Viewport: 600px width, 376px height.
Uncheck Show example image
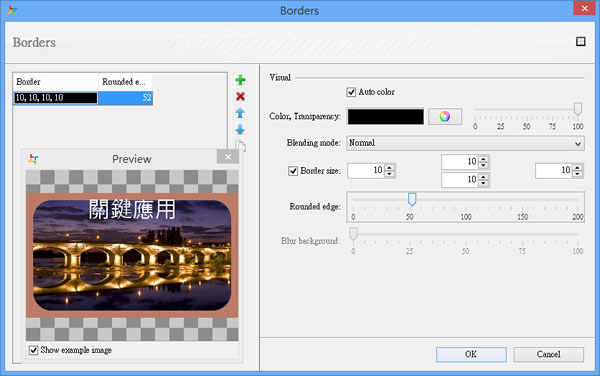tap(33, 350)
